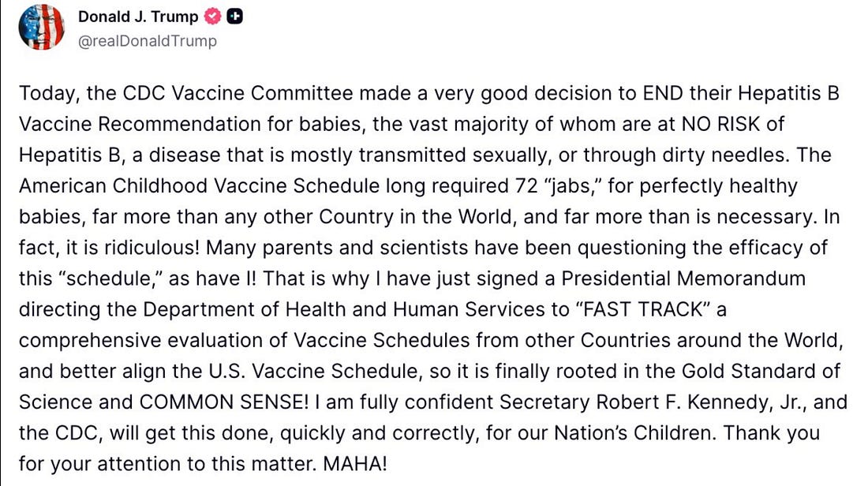This screenshot has height=486, width=868.
Task: Click the capitalized word "END" in the post
Action: pos(663,93)
